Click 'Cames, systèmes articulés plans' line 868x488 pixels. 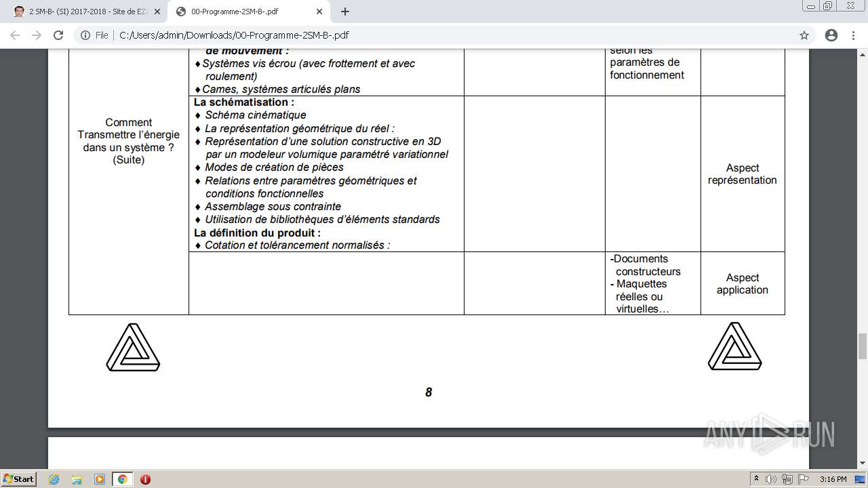coord(281,89)
